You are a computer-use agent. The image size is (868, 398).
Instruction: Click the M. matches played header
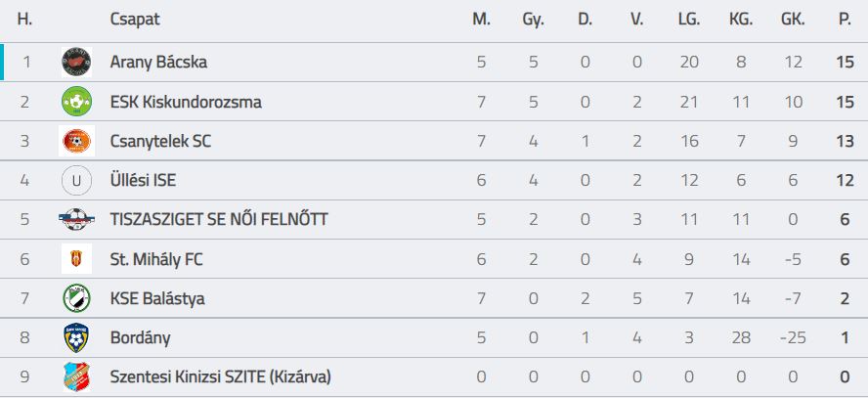click(x=481, y=20)
